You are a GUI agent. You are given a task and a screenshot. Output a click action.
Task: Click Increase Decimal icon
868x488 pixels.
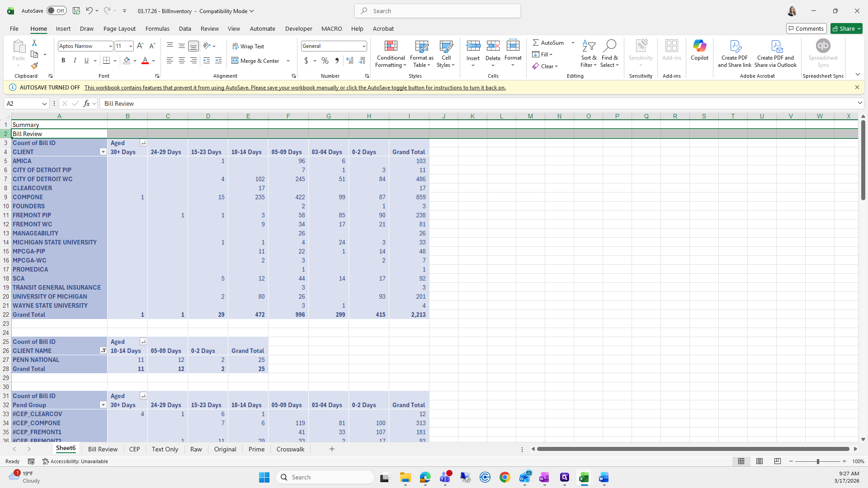click(x=349, y=61)
